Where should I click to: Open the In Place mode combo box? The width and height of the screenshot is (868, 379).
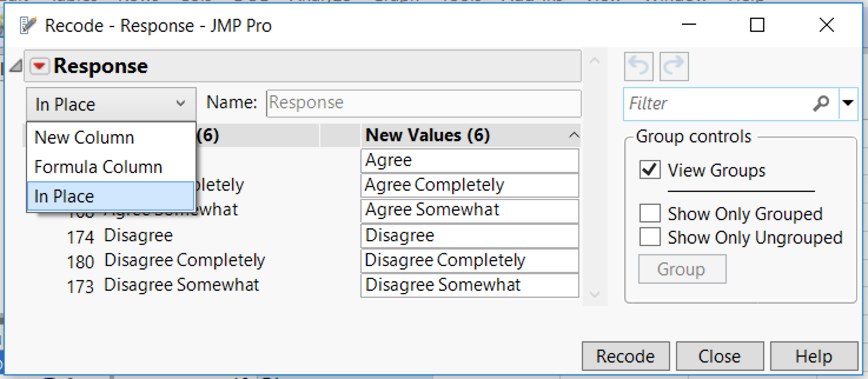click(111, 104)
